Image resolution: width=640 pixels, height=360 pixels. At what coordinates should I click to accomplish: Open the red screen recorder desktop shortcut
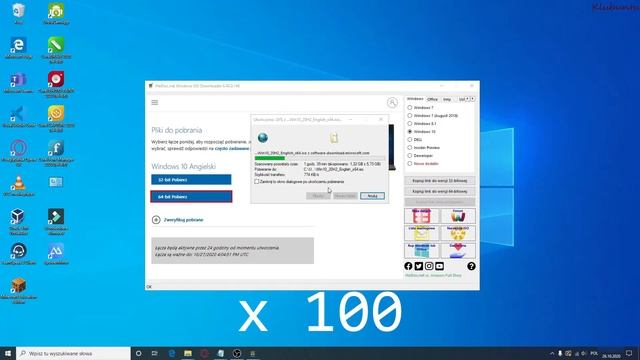pyautogui.click(x=56, y=84)
